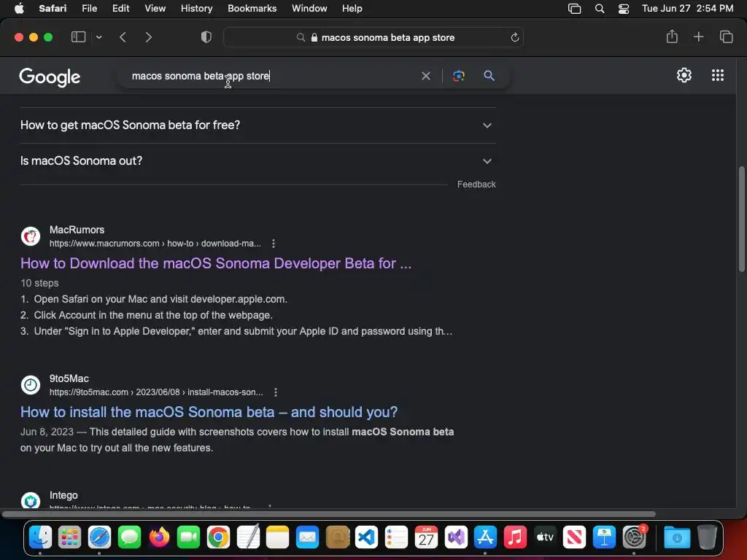This screenshot has height=560, width=747.
Task: Open the Safari menu
Action: coord(53,8)
